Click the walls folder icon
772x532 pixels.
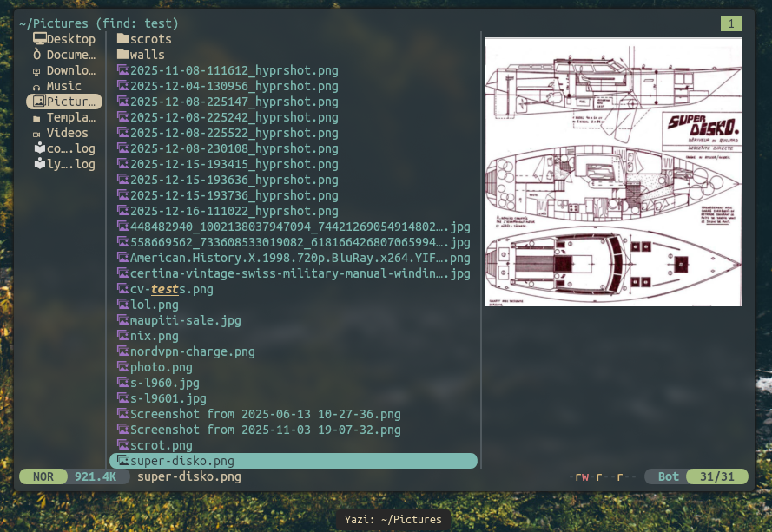122,55
